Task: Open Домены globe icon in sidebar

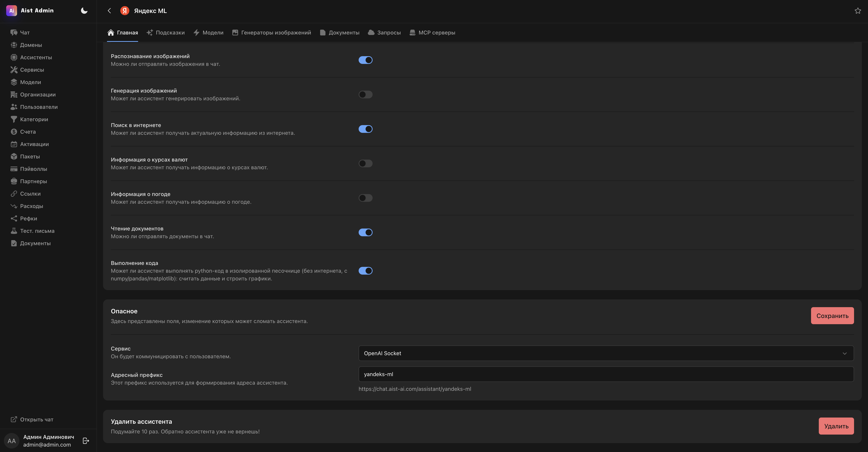Action: [14, 45]
